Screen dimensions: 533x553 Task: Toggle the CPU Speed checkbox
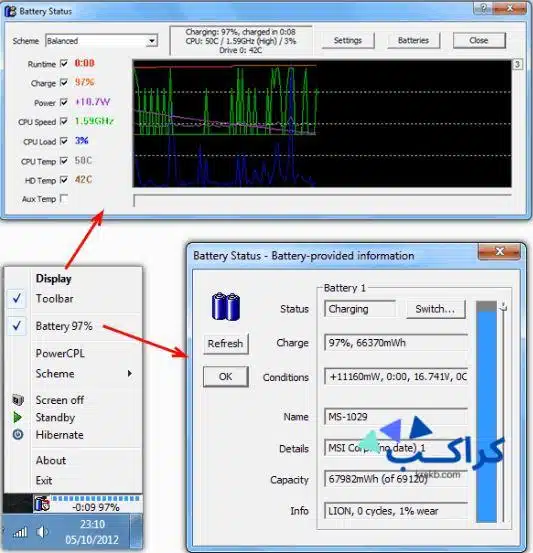click(x=64, y=121)
